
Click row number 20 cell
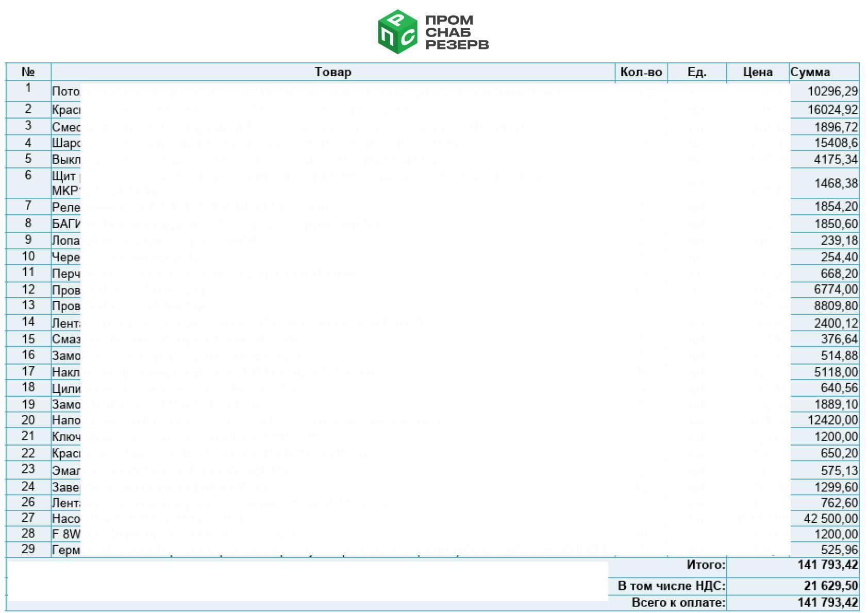(x=28, y=420)
